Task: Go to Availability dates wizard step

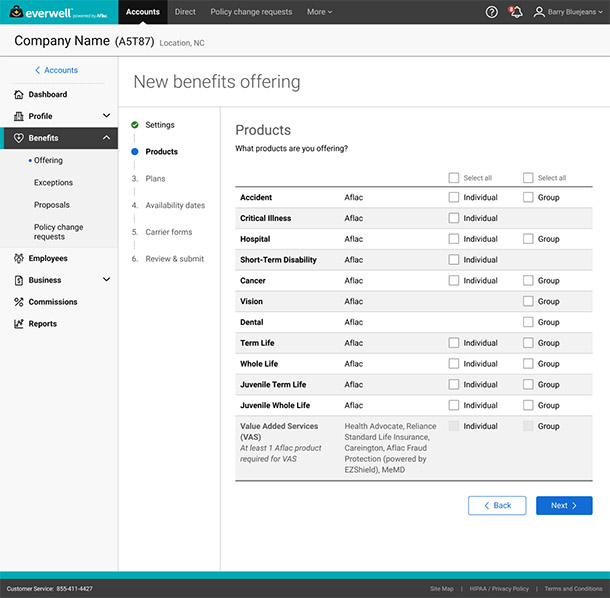Action: [175, 205]
